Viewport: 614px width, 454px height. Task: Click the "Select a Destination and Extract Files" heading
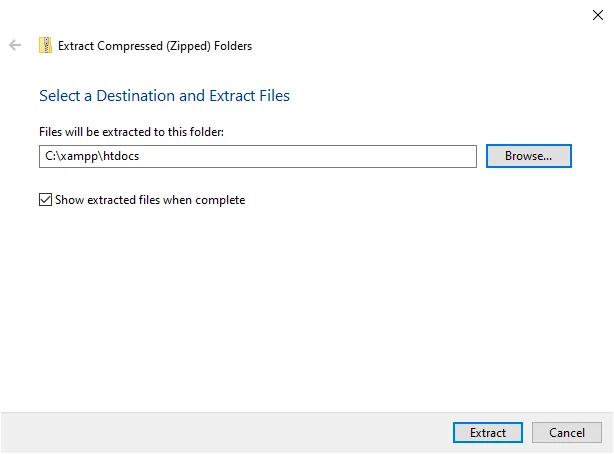coord(164,96)
